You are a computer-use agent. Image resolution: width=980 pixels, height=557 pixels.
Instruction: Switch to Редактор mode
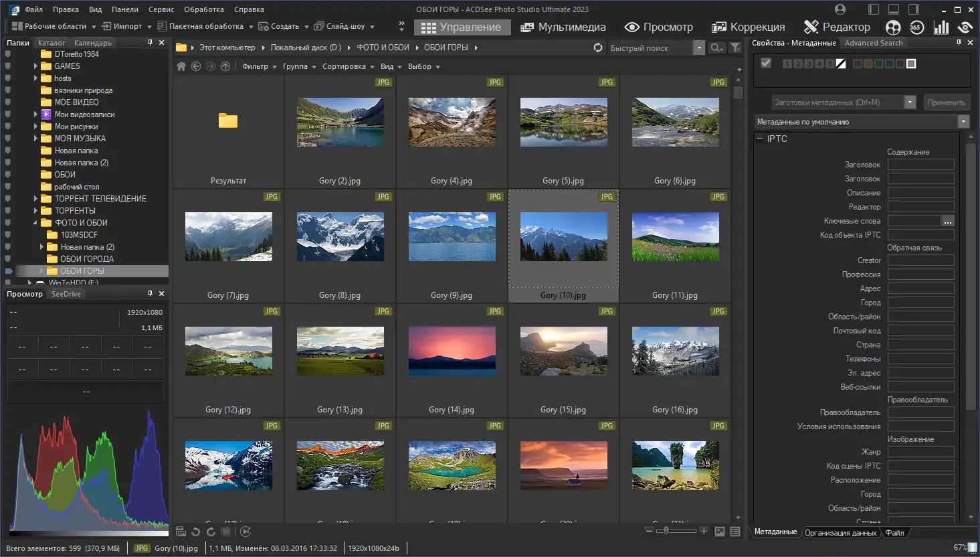pyautogui.click(x=837, y=27)
